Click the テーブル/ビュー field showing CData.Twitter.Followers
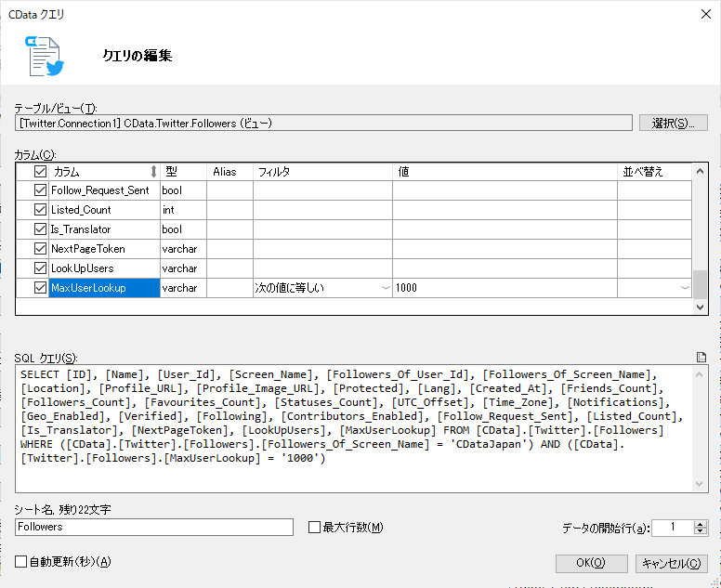 [x=323, y=123]
